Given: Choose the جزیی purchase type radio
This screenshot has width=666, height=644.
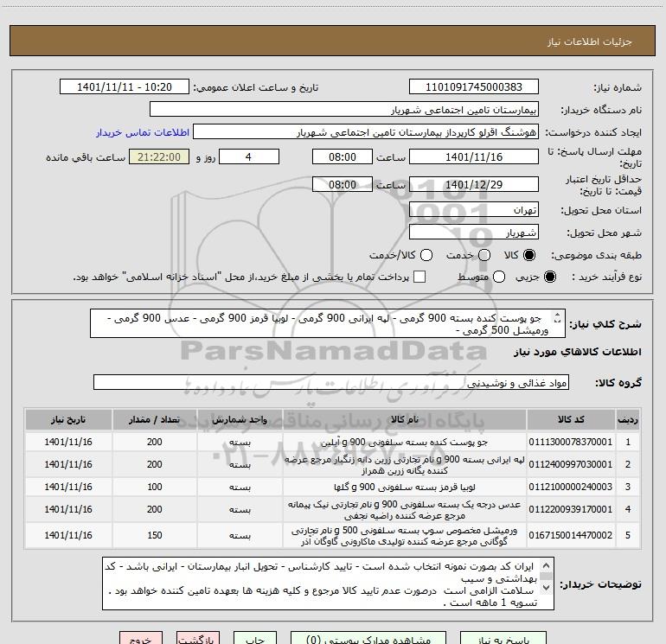Looking at the screenshot, I should pos(549,277).
